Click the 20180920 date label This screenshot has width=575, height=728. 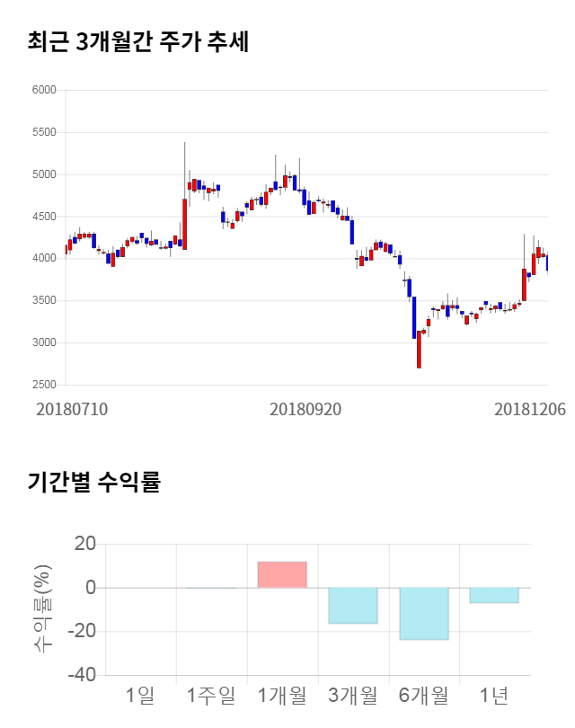305,409
